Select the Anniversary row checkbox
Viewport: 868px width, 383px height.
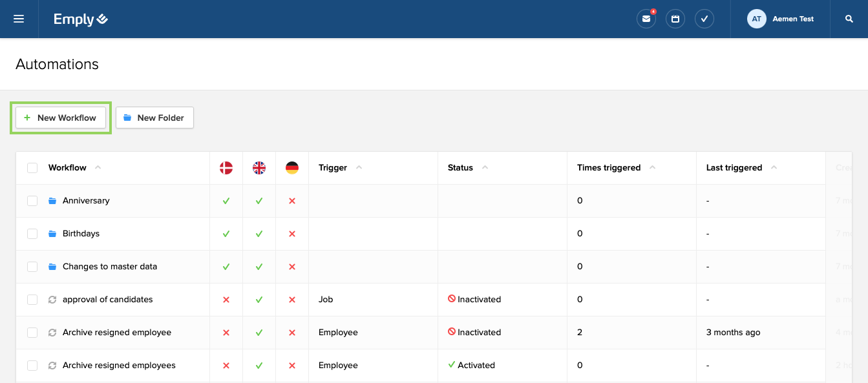32,200
